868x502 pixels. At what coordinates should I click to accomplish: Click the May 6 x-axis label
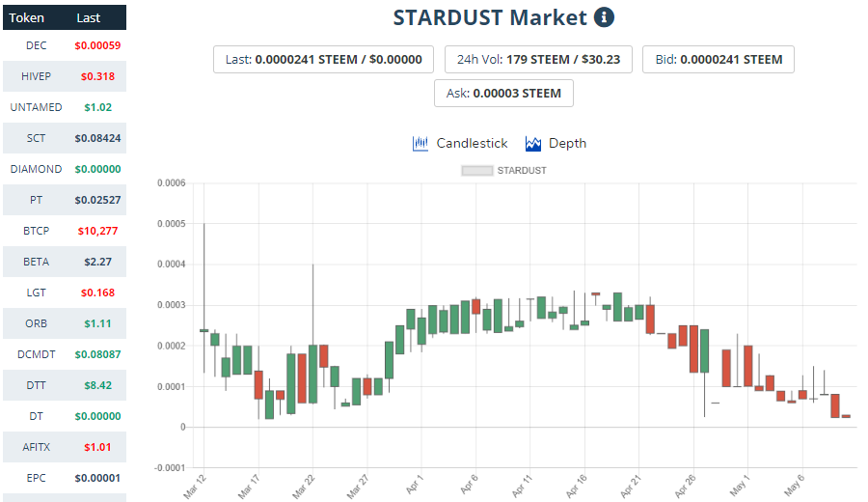pos(795,486)
